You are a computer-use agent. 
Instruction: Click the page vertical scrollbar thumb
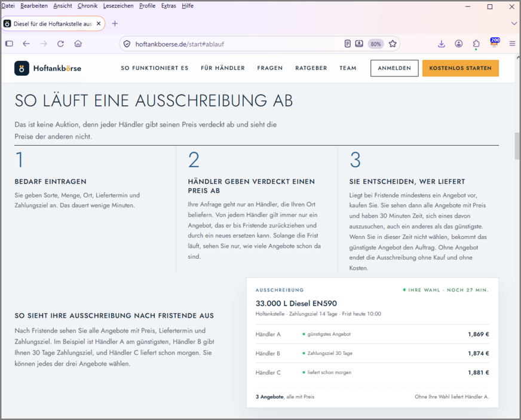pyautogui.click(x=517, y=146)
